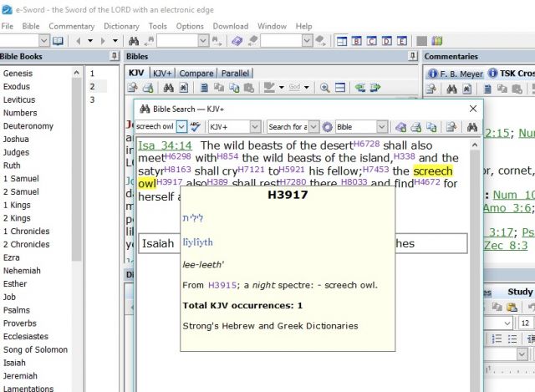Image resolution: width=535 pixels, height=392 pixels.
Task: Switch to the Parallel tab
Action: 235,74
